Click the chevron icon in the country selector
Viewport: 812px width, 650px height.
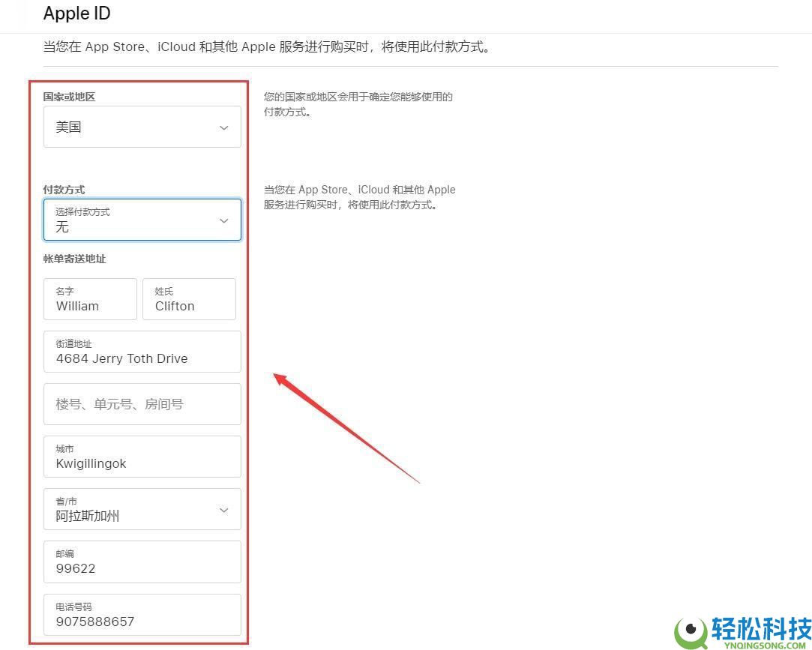(223, 128)
